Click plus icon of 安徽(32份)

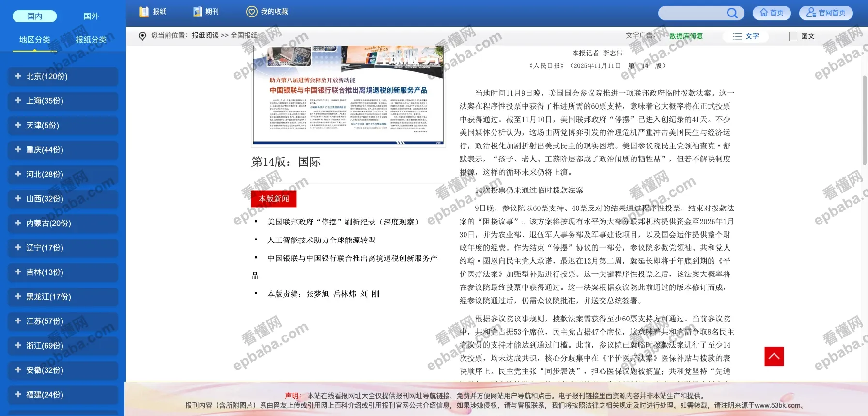(18, 369)
